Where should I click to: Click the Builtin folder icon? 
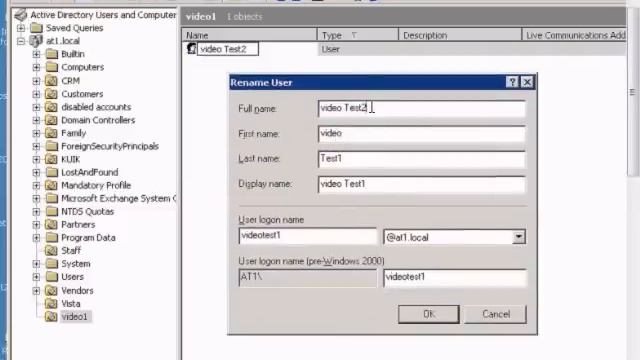(51, 54)
